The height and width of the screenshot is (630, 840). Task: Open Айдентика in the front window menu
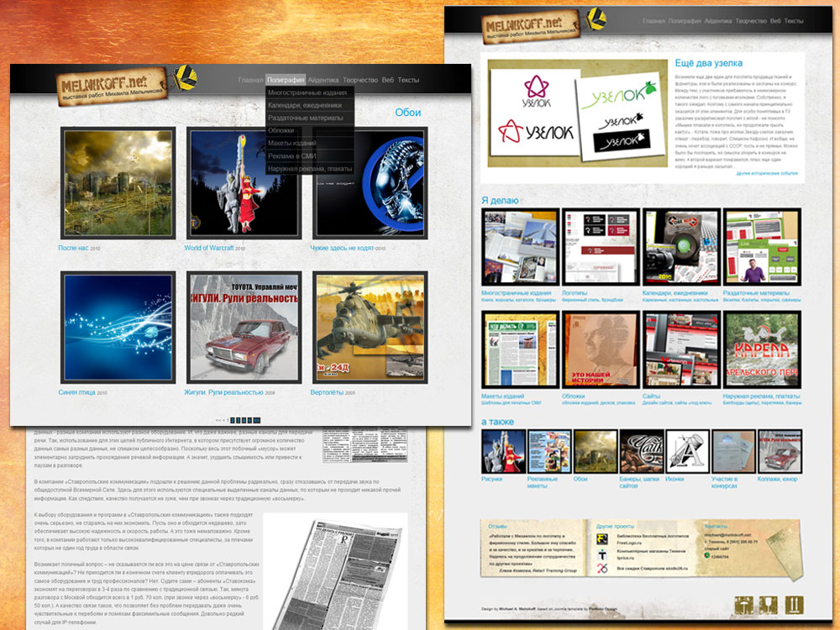(x=323, y=80)
